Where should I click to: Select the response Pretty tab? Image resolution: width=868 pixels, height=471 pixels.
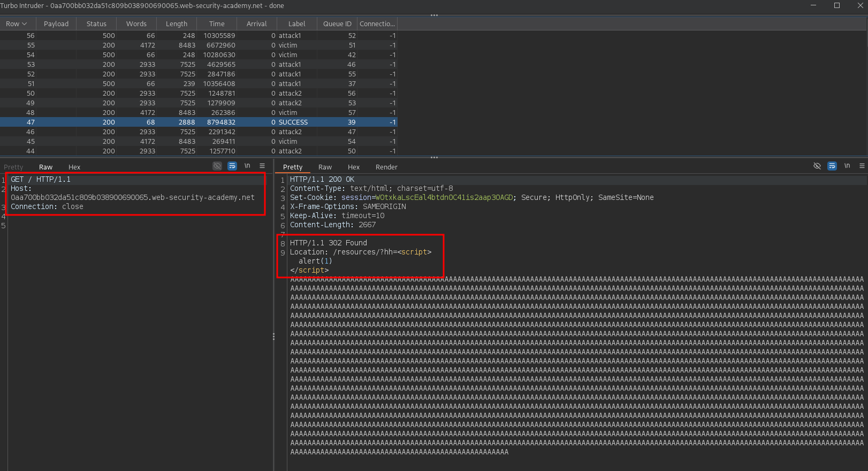293,167
